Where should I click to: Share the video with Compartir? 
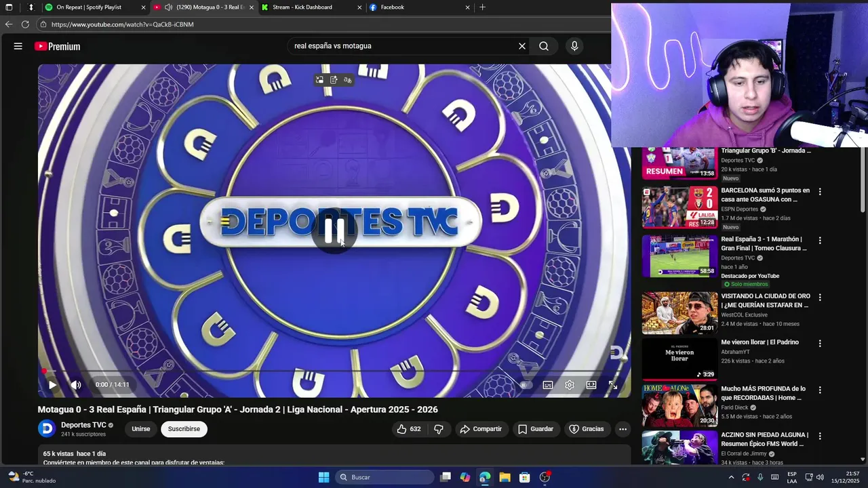[x=481, y=429]
